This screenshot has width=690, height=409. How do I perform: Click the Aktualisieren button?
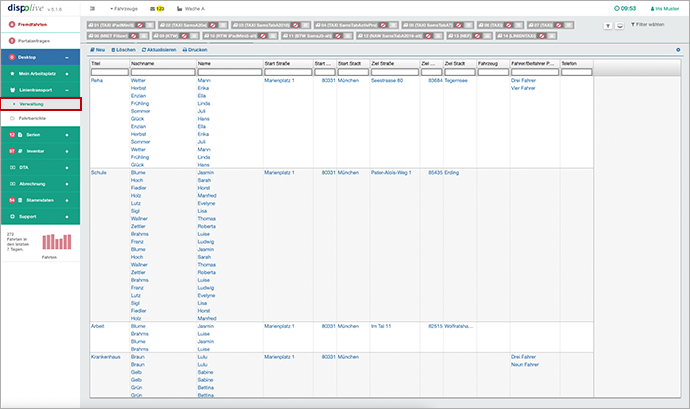(x=159, y=50)
